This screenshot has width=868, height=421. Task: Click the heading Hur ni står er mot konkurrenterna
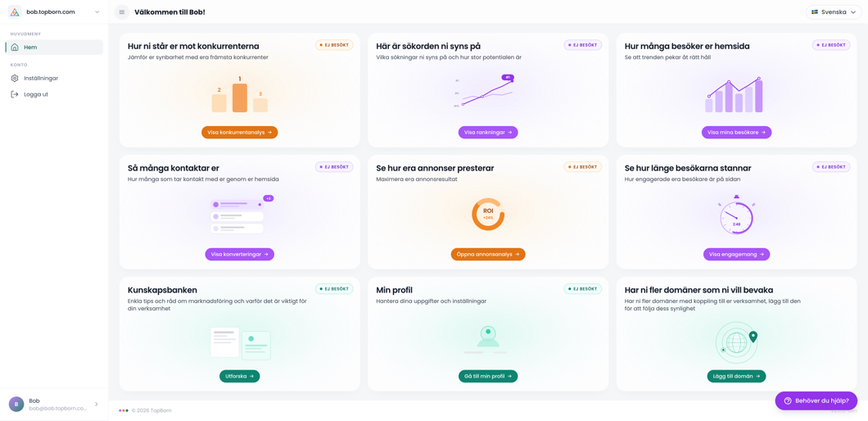click(193, 47)
